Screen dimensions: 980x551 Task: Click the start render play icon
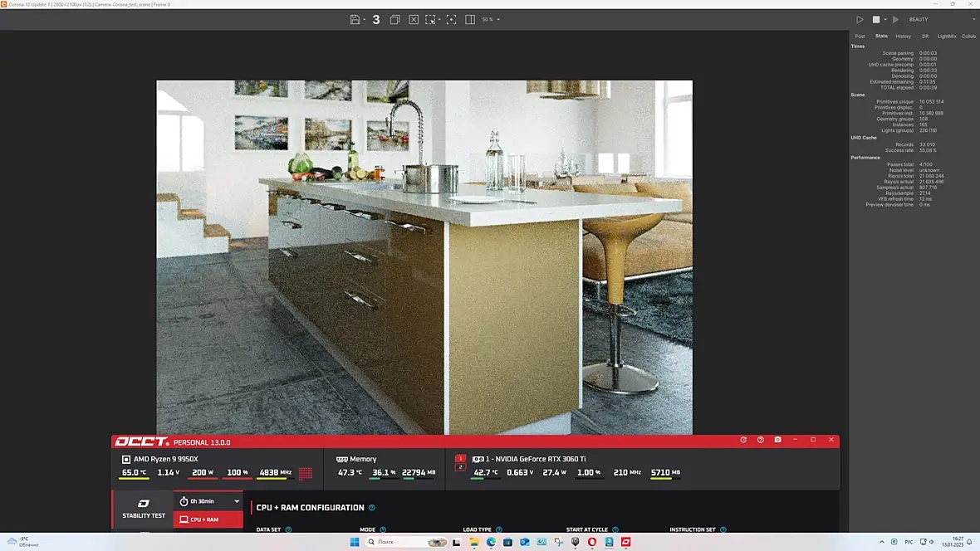click(x=860, y=19)
